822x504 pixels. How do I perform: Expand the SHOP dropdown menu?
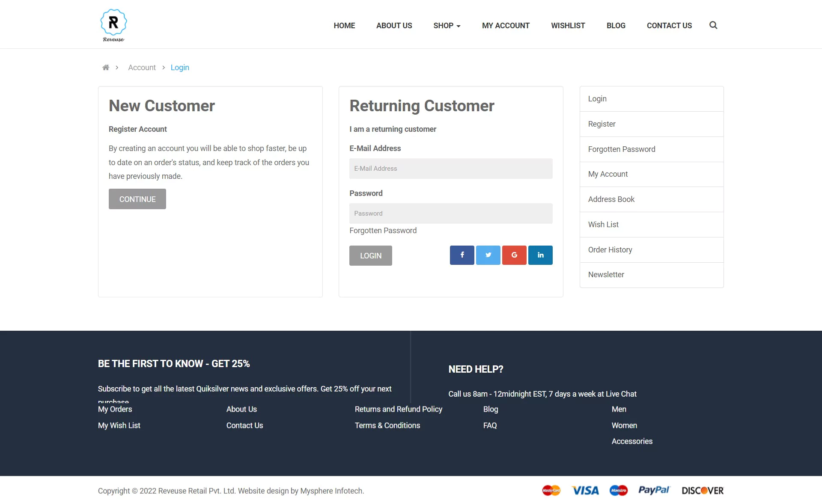point(447,26)
